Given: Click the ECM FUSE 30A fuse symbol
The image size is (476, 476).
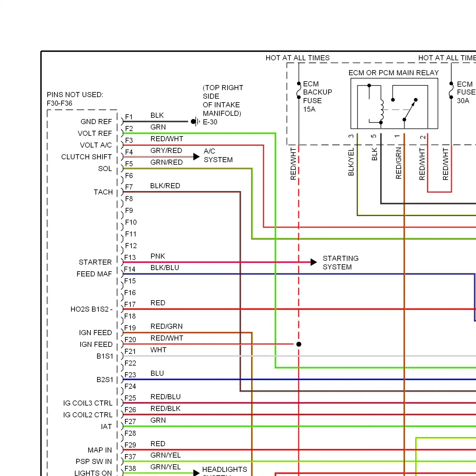Looking at the screenshot, I should [451, 90].
